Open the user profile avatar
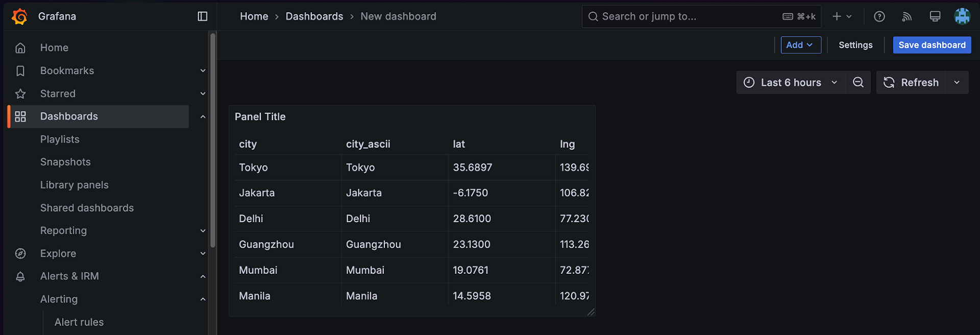This screenshot has height=335, width=980. point(962,16)
